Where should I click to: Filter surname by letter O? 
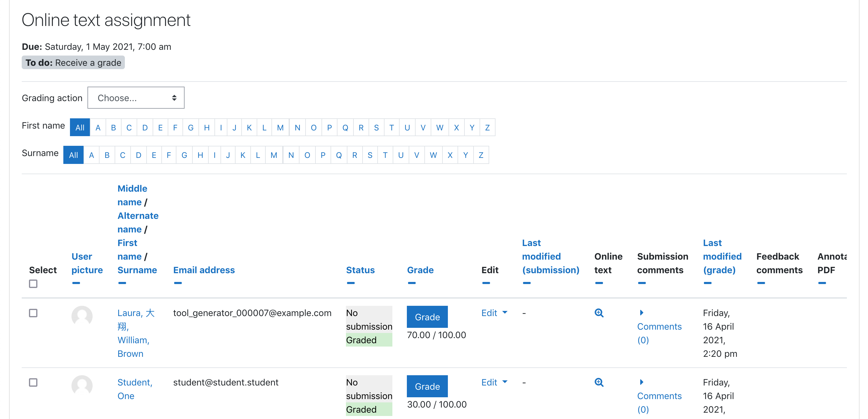pos(307,155)
